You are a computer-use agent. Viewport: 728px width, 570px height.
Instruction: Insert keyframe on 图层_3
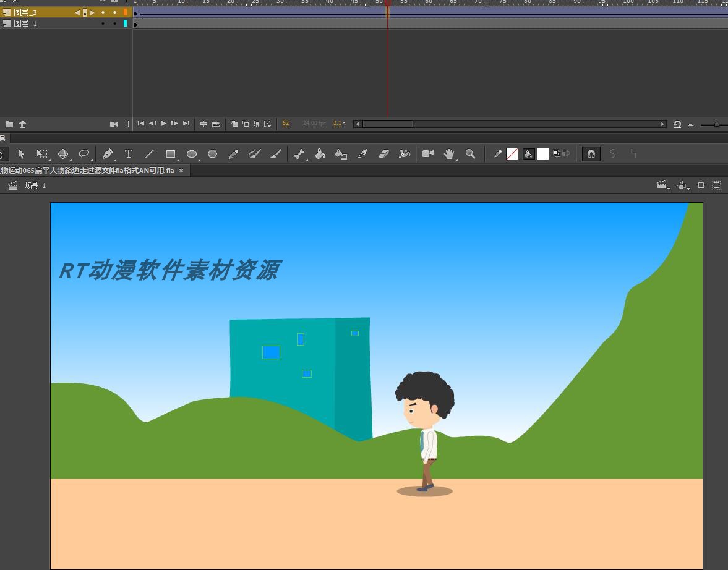85,12
